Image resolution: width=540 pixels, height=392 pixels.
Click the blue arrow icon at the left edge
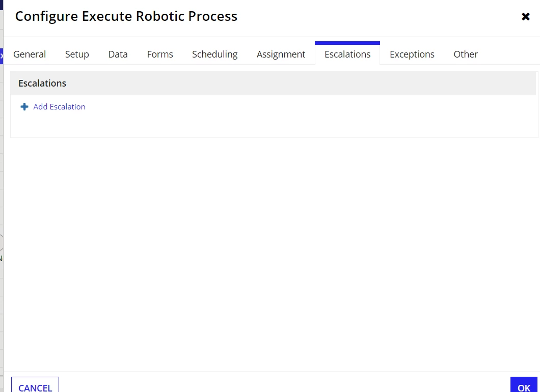click(2, 56)
